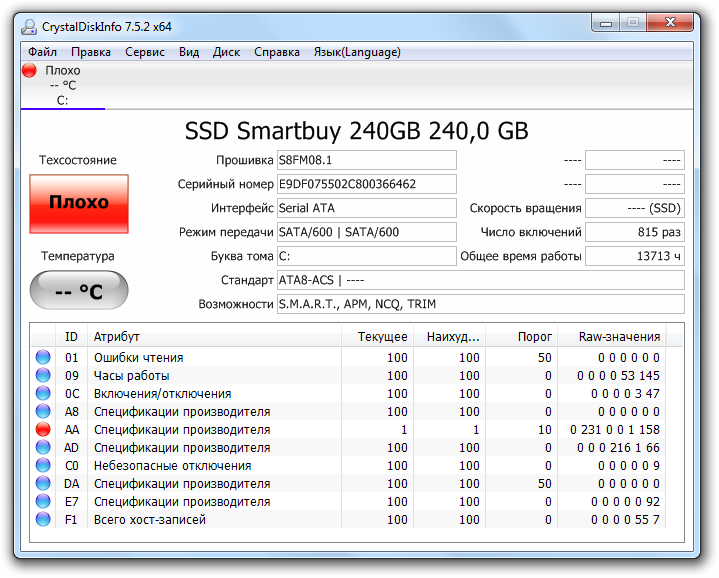The image size is (719, 578).
Task: Click the serial number field E9DF075502C800366462
Action: point(366,184)
